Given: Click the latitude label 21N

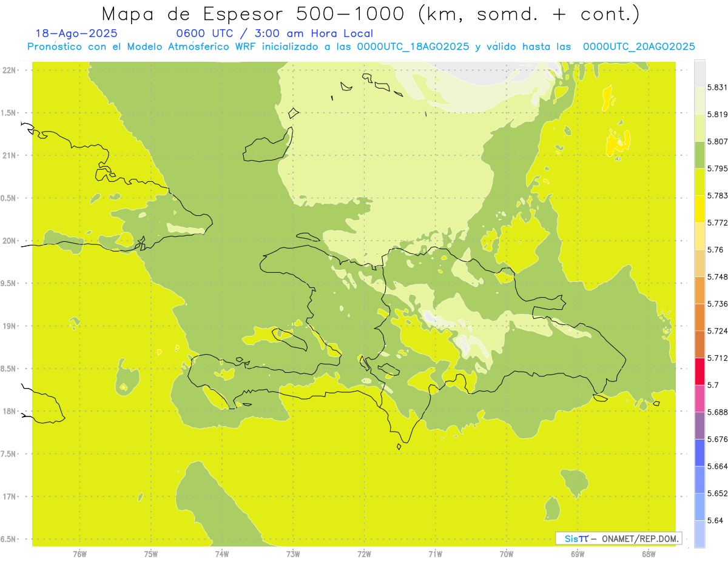Looking at the screenshot, I should (9, 156).
